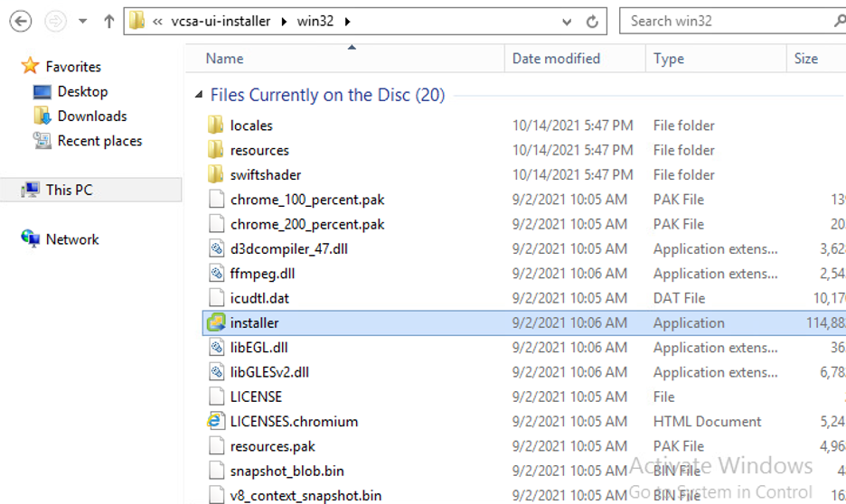Select This PC in navigation pane
846x504 pixels.
[x=69, y=190]
